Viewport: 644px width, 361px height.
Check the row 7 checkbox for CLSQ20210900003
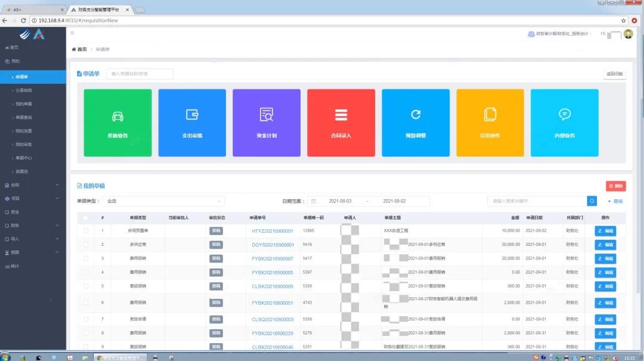pos(85,319)
